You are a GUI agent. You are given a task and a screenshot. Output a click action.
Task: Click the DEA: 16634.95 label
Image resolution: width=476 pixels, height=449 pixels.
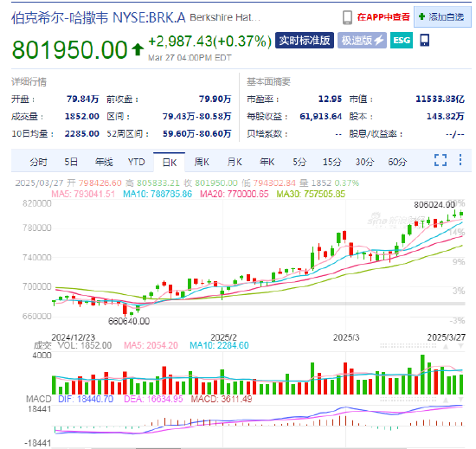click(153, 399)
